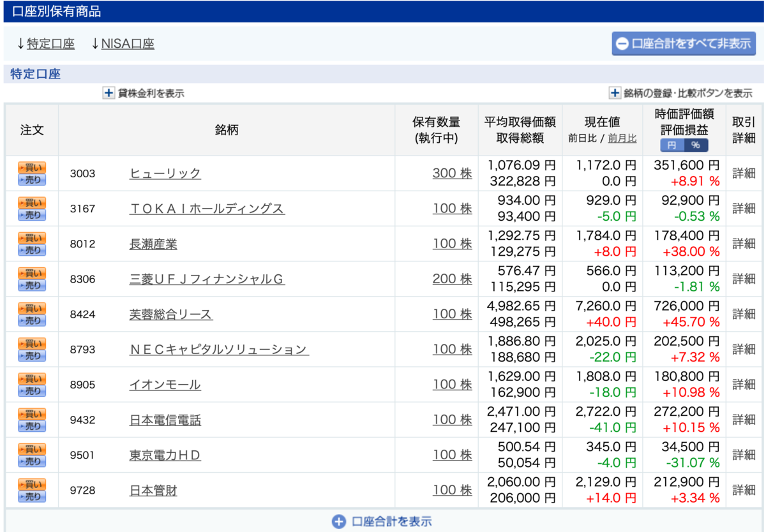This screenshot has width=766, height=532.
Task: Click the 売り button for NECキャピタルソリューション
Action: 31,355
